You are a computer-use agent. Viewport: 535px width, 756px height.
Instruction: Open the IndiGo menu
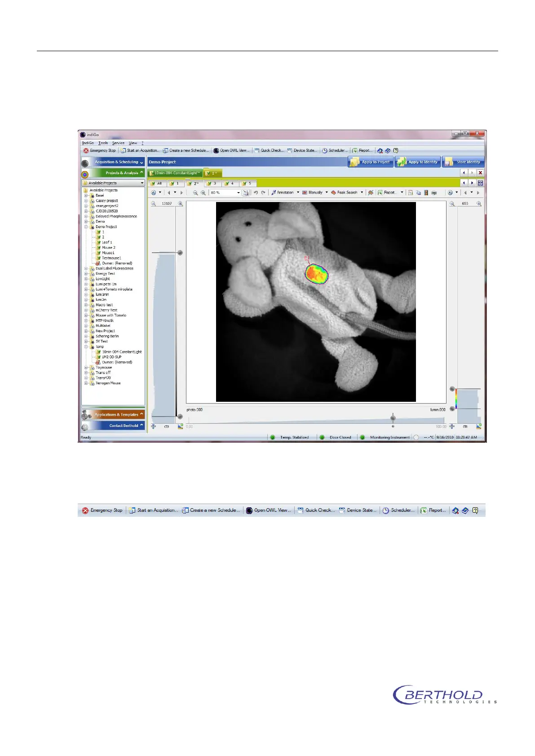pos(88,143)
